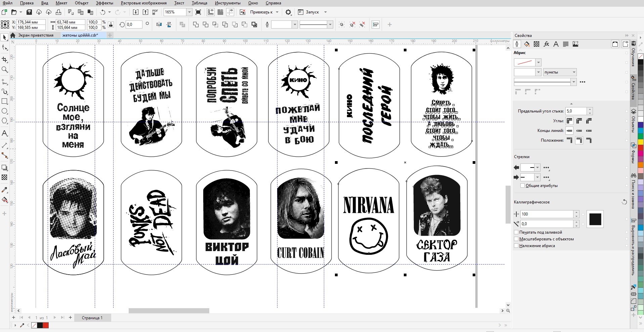Click Publish to PDF icon
The width and height of the screenshot is (644, 332).
[x=155, y=12]
